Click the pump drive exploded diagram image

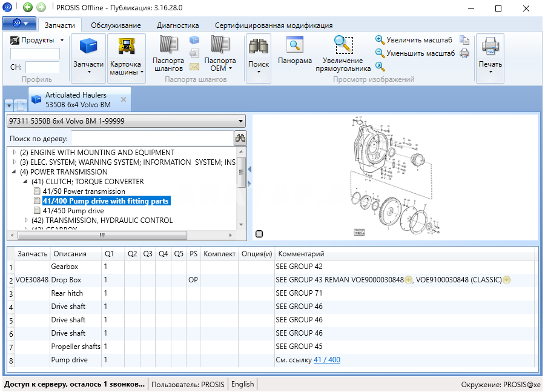pyautogui.click(x=395, y=177)
